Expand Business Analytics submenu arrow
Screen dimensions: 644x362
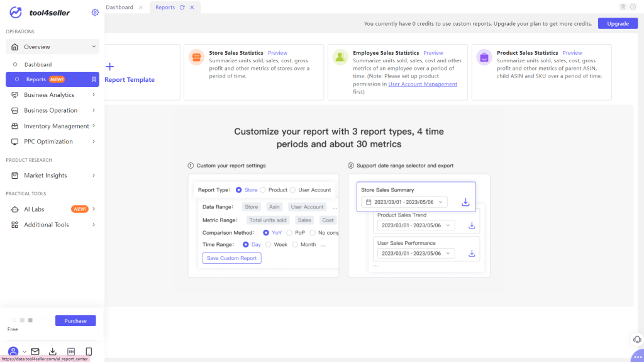pos(94,94)
